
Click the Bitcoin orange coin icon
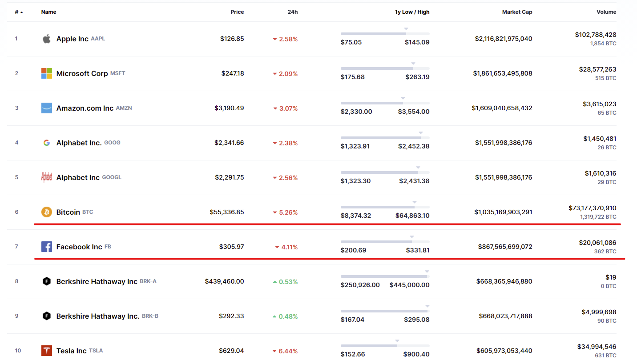(x=47, y=212)
